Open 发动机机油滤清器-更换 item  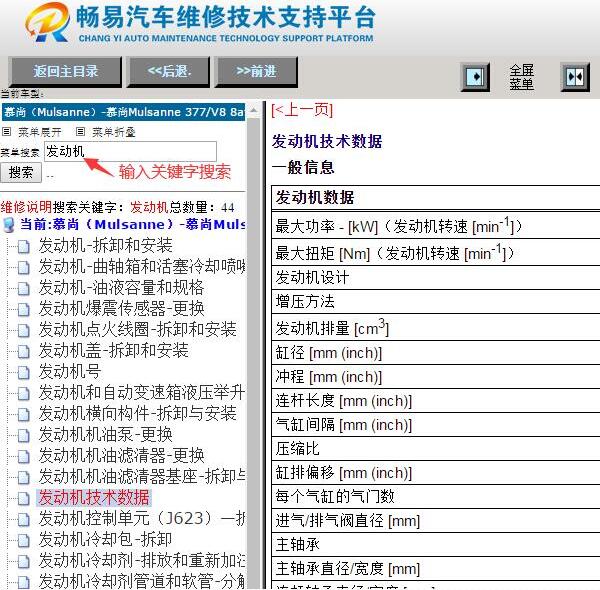pos(121,456)
